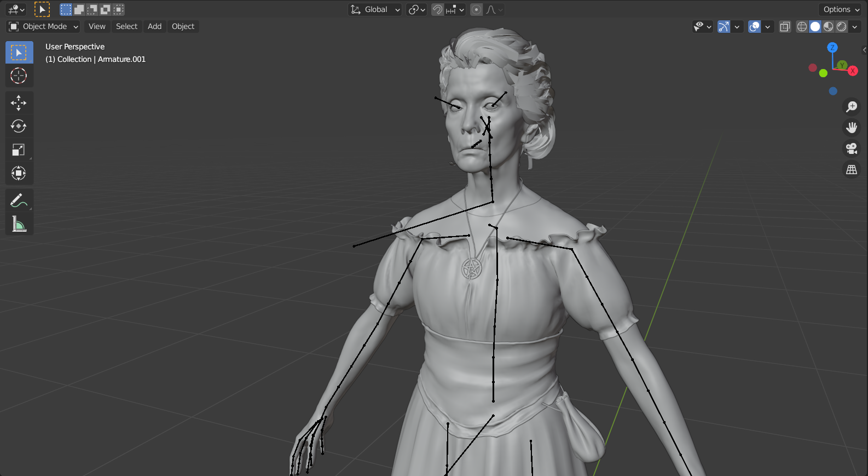Click the Y axis gizmo handle

[842, 65]
